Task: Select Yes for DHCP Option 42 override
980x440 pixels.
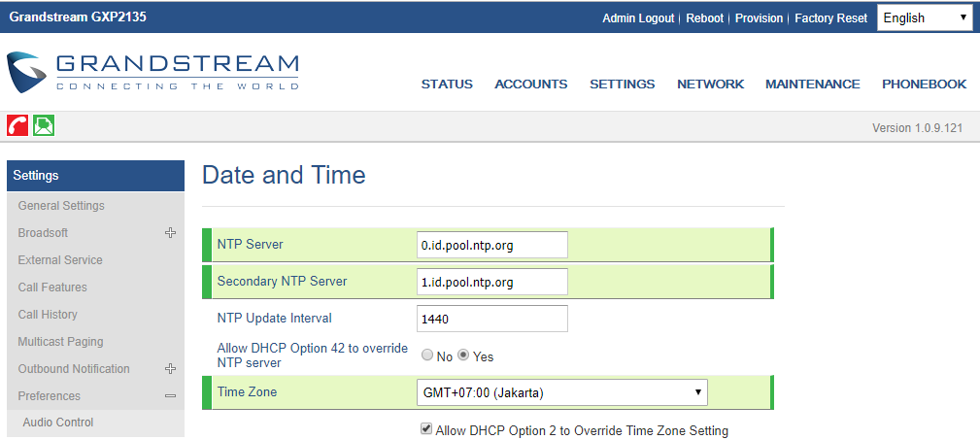Action: pyautogui.click(x=463, y=355)
